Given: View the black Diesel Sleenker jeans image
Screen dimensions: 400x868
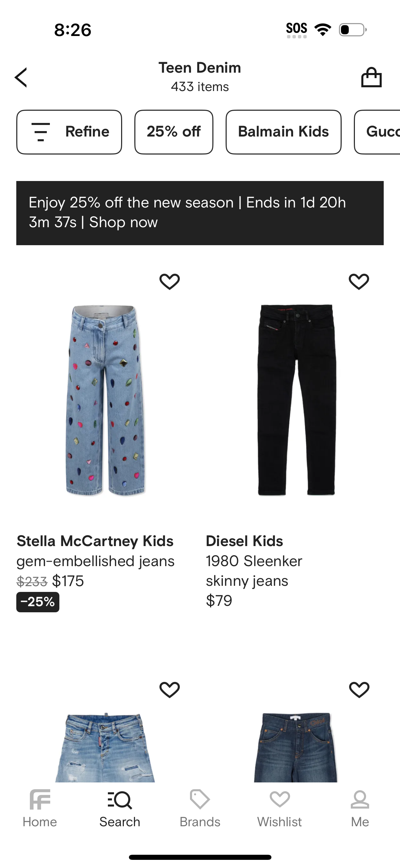Looking at the screenshot, I should [x=296, y=400].
